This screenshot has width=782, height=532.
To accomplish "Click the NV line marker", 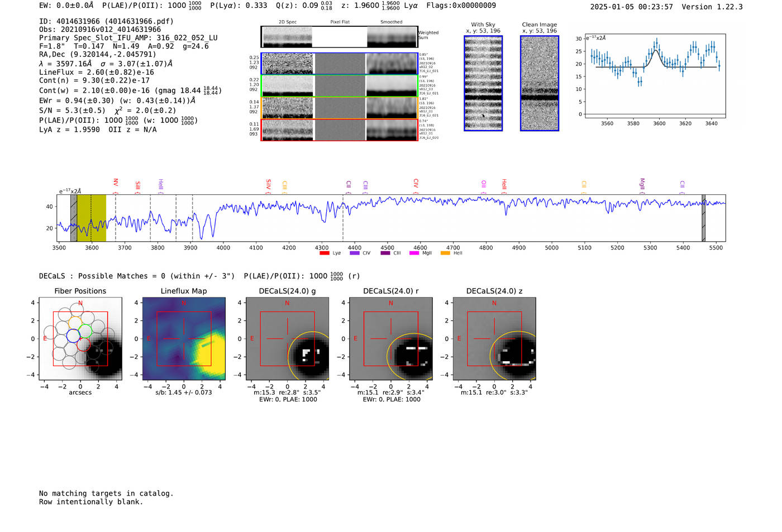I will pyautogui.click(x=116, y=186).
